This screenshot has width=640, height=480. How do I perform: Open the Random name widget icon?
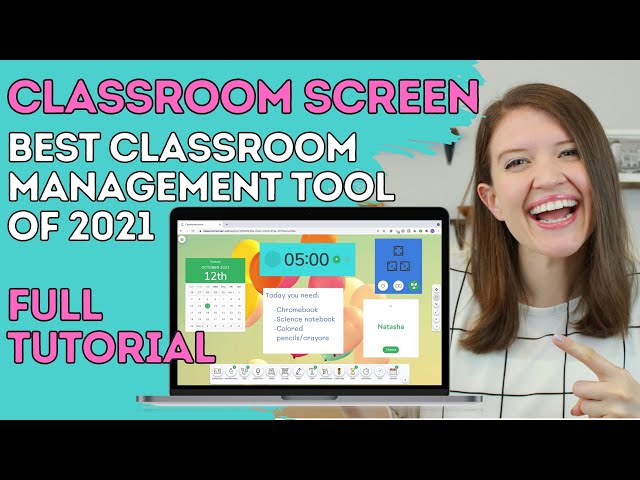click(231, 371)
